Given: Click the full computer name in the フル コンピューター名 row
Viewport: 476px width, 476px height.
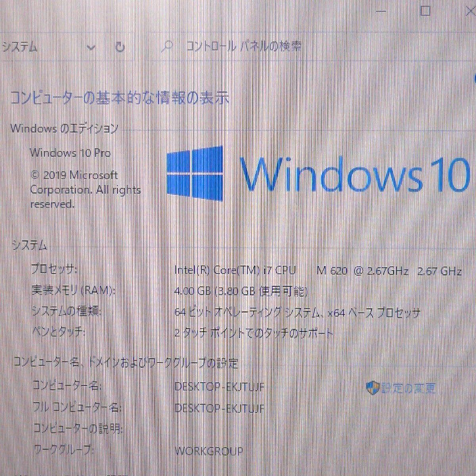Looking at the screenshot, I should (219, 408).
